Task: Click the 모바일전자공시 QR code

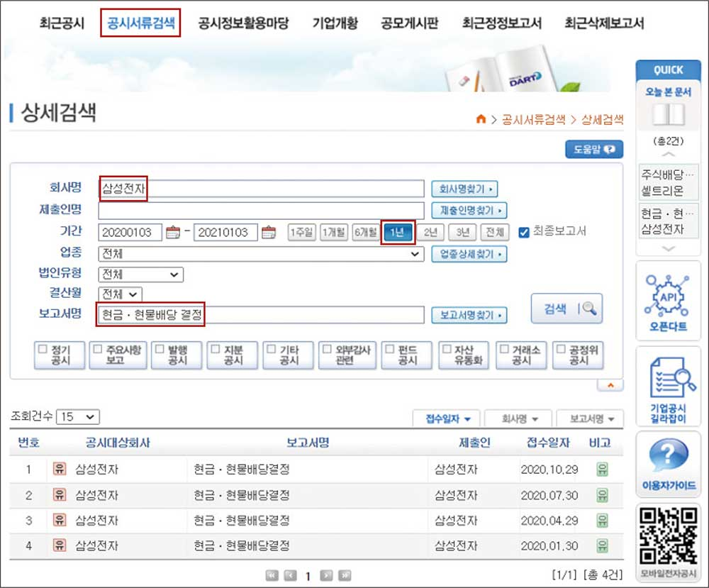Action: (669, 536)
